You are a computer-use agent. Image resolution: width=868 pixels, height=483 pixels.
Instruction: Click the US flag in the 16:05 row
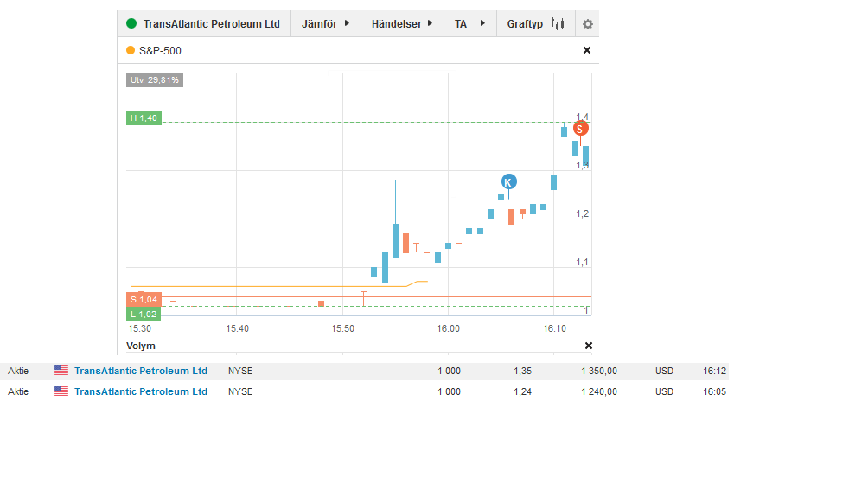click(61, 391)
